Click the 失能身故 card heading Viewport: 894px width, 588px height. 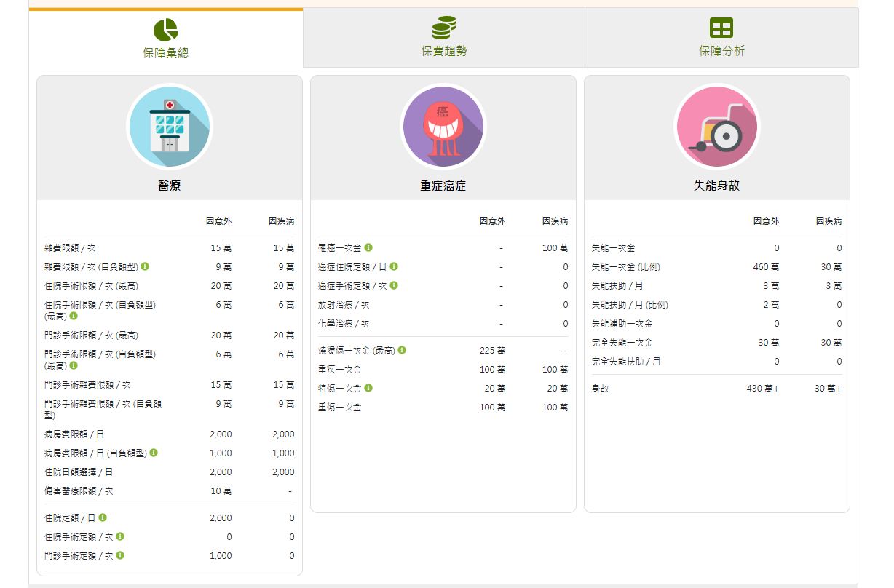(x=717, y=186)
